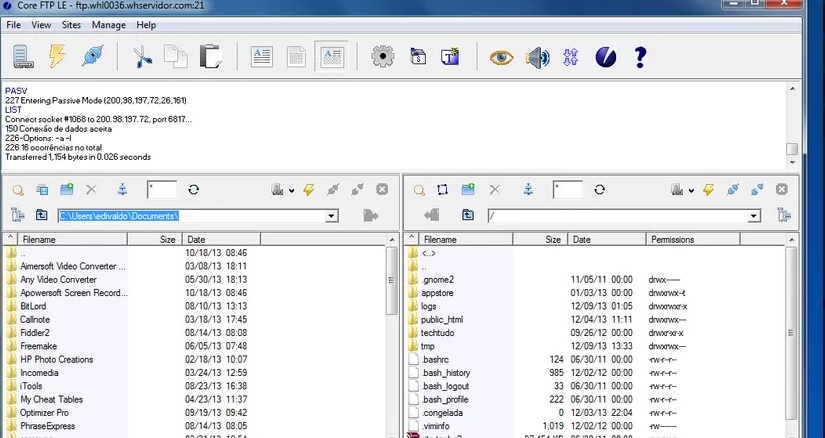Click the Paste clipboard icon
Viewport: 825px width, 438px height.
(x=210, y=56)
